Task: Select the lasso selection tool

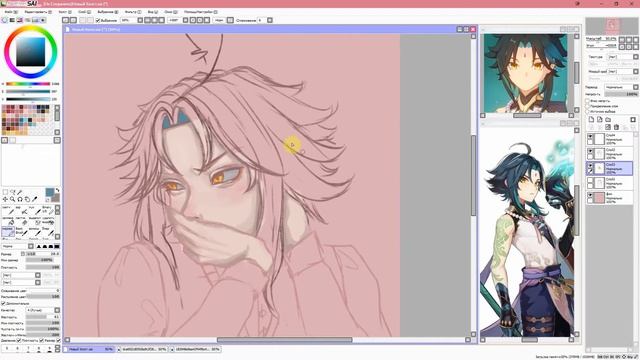Action: tap(13, 192)
